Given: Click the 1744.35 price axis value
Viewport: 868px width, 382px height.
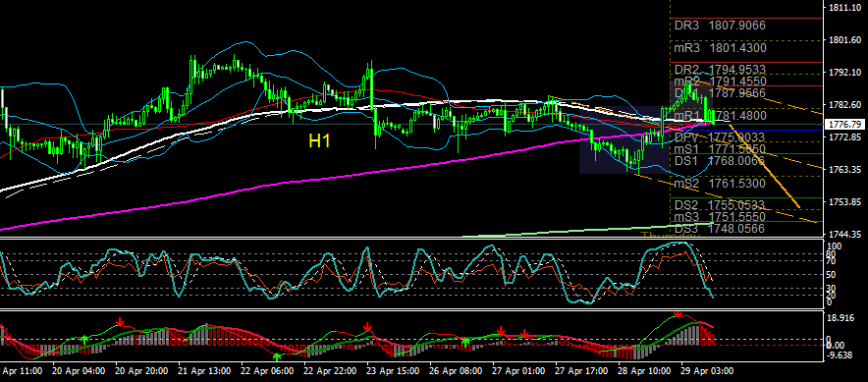Looking at the screenshot, I should click(x=845, y=234).
